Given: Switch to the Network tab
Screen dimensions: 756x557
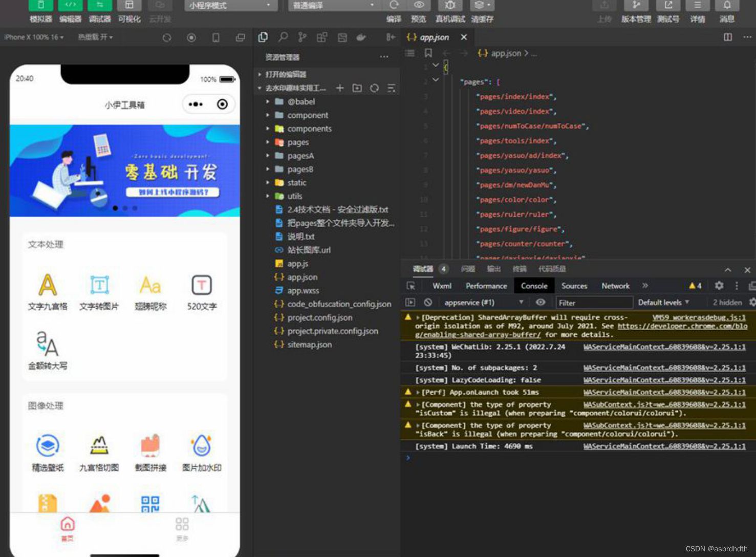Looking at the screenshot, I should pyautogui.click(x=615, y=286).
